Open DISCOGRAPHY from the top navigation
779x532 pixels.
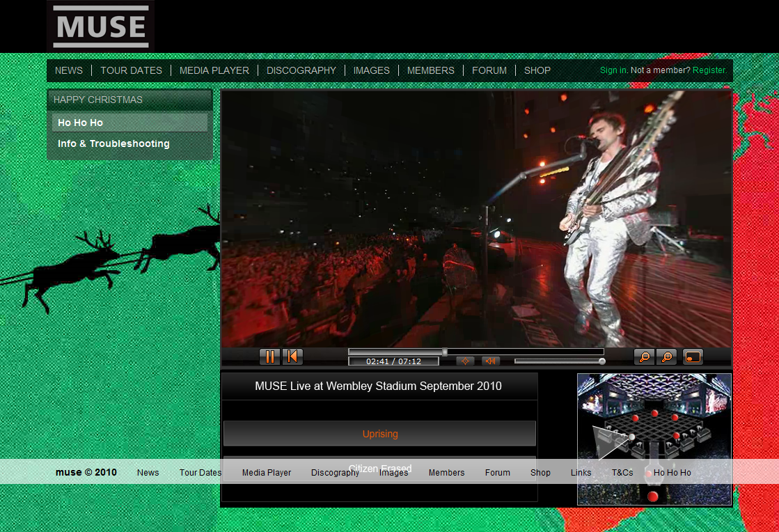301,70
